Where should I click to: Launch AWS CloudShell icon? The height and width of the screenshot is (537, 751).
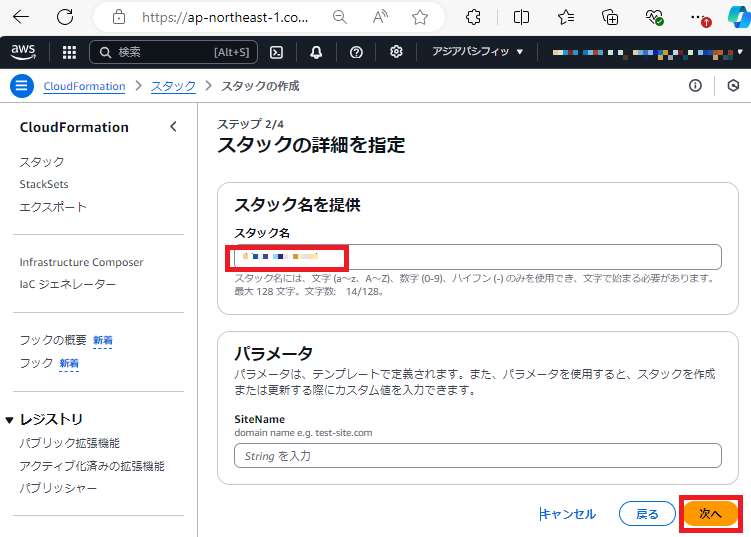tap(276, 52)
